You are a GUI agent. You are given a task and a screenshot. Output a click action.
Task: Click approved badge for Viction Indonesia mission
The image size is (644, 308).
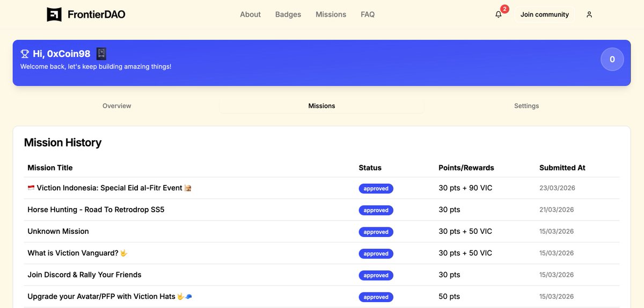point(376,189)
